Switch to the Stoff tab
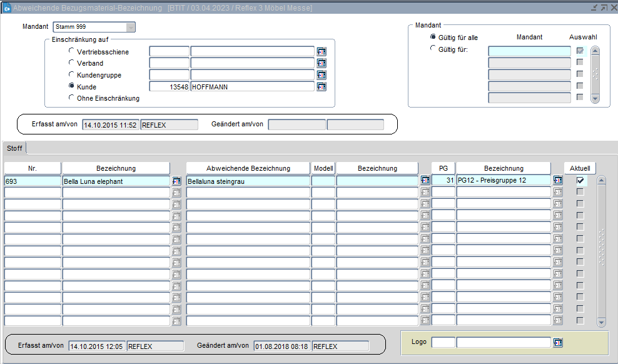 pos(14,148)
